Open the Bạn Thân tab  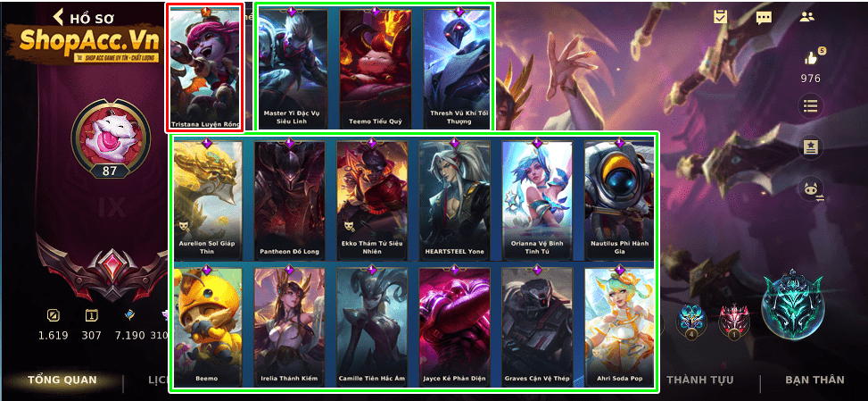[814, 380]
